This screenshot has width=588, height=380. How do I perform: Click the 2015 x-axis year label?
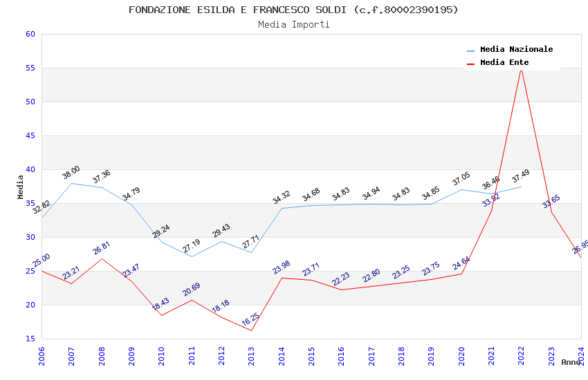(x=311, y=356)
